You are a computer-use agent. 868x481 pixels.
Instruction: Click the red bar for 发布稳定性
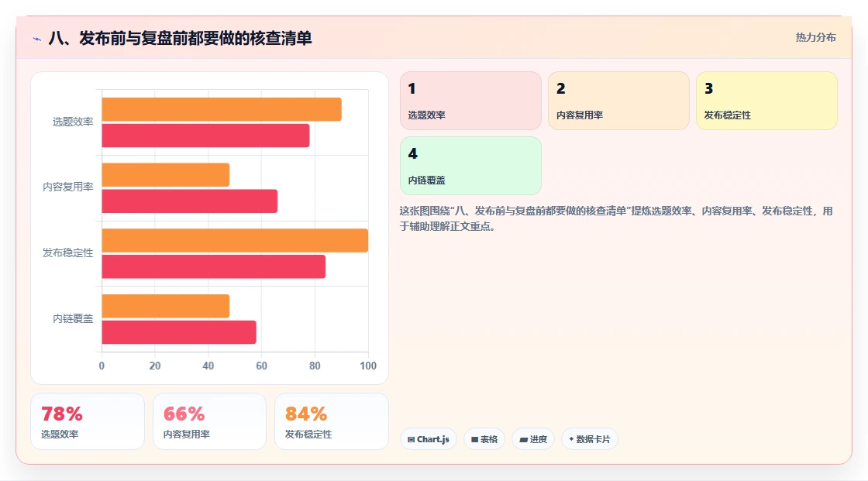click(214, 266)
